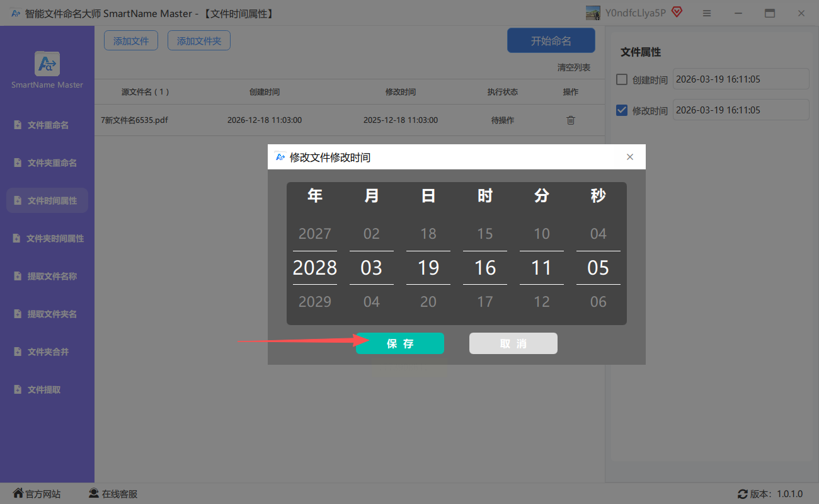Click the document icon beside 文件时间属性
819x504 pixels.
(x=18, y=200)
